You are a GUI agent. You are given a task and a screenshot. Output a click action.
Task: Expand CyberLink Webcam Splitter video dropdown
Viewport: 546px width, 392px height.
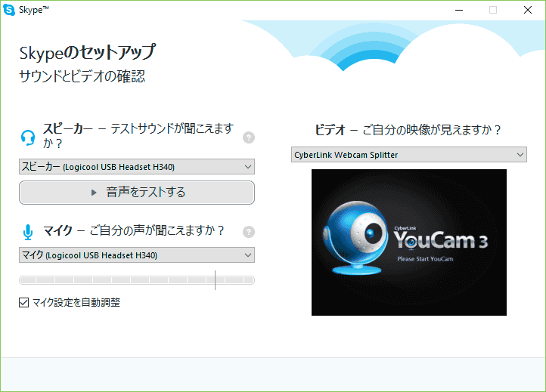[x=409, y=155]
